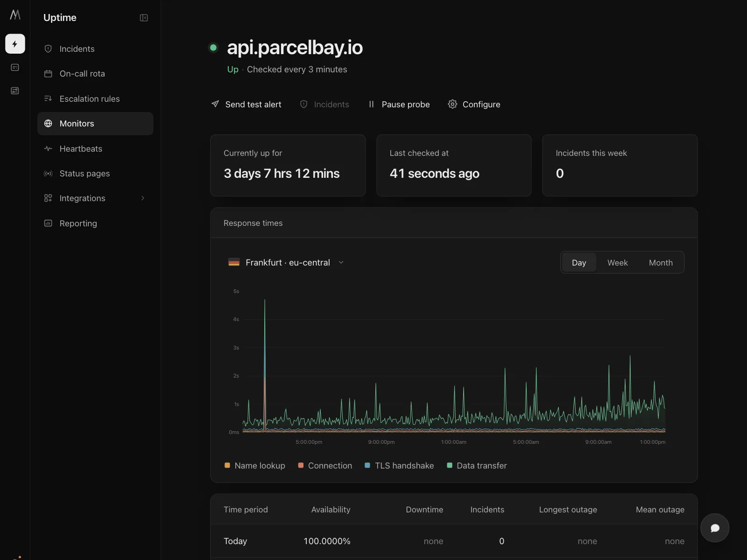Image resolution: width=747 pixels, height=560 pixels.
Task: Click the 'Longest outage' column header
Action: [x=568, y=510]
